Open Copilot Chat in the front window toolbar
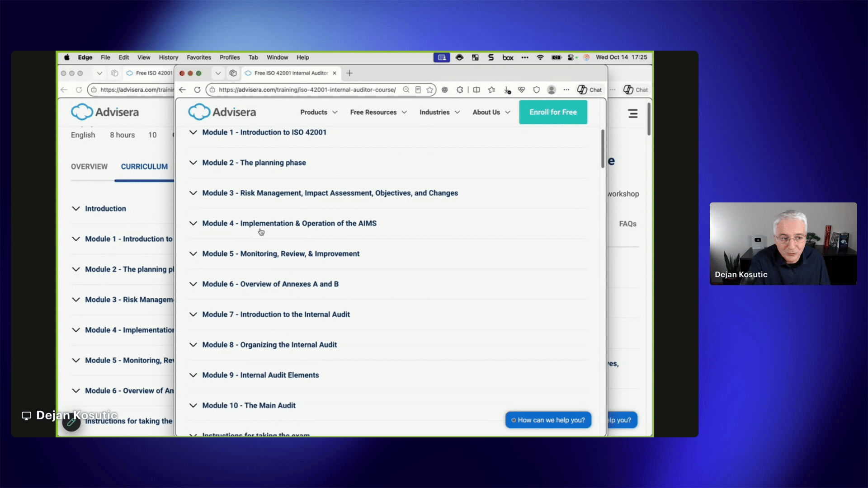The width and height of the screenshot is (868, 488). (590, 90)
